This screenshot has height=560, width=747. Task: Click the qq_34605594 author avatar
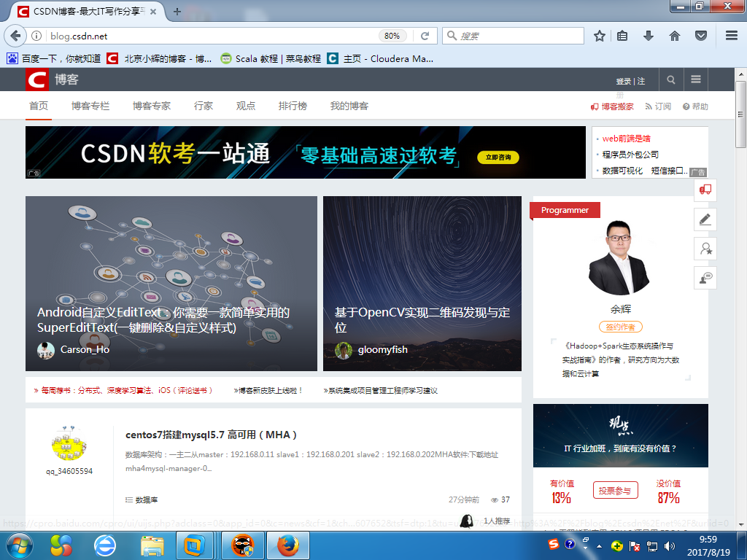69,443
